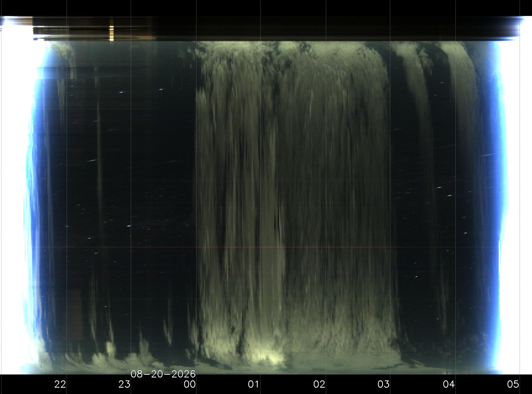Viewport: 532px width, 394px height.
Task: Click the "01" hour label on the time axis
Action: (254, 384)
